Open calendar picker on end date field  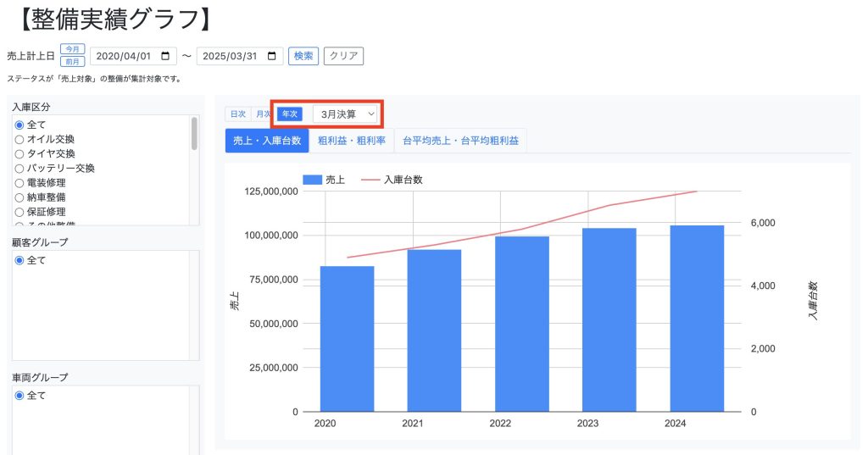pos(271,56)
